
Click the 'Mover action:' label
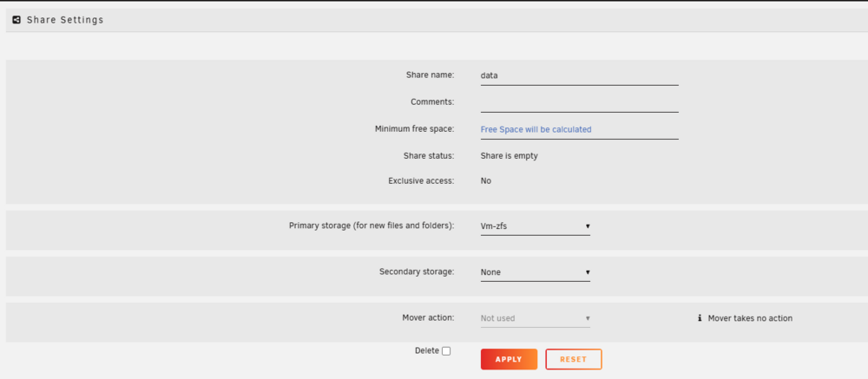click(x=429, y=317)
